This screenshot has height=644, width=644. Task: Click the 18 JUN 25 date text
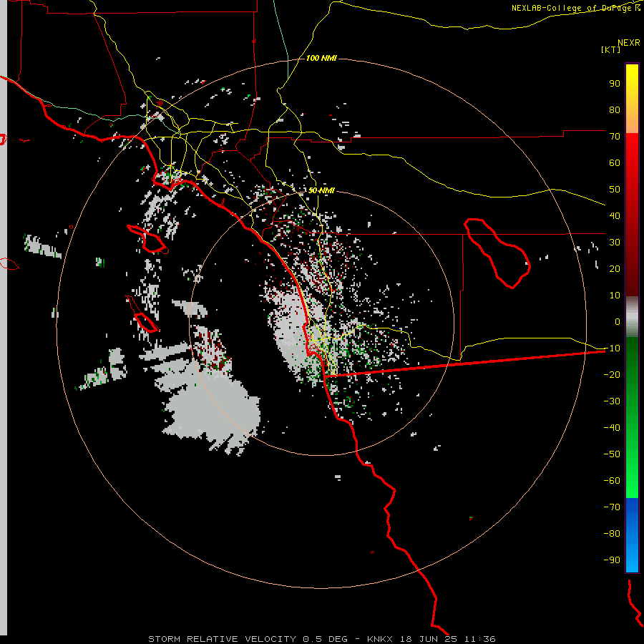429,639
